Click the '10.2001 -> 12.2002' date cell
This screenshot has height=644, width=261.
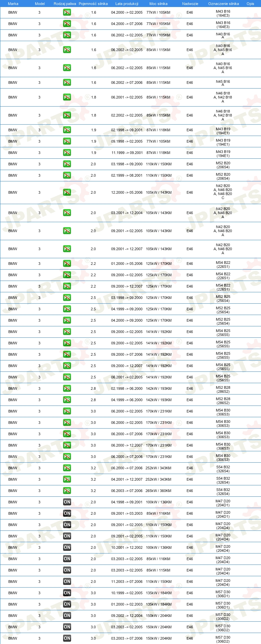pos(127,548)
